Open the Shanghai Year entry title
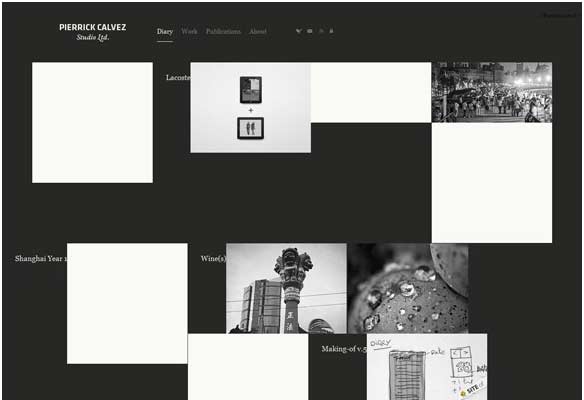 (41, 258)
